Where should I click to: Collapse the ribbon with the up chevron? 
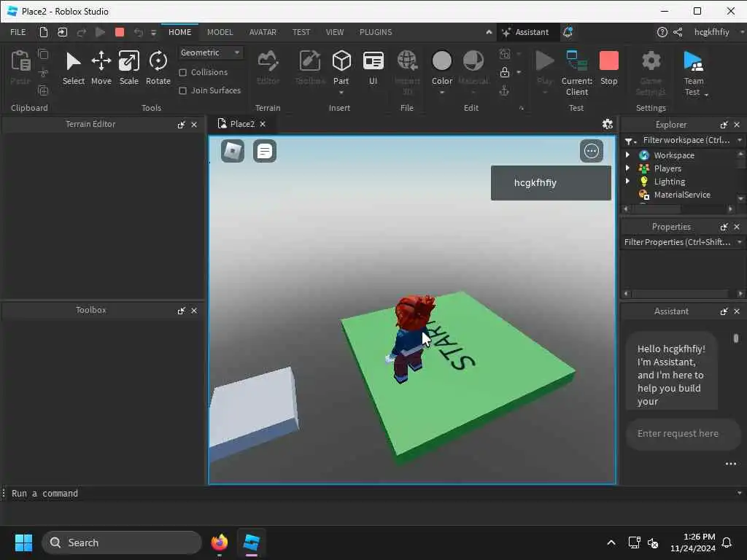(x=489, y=32)
